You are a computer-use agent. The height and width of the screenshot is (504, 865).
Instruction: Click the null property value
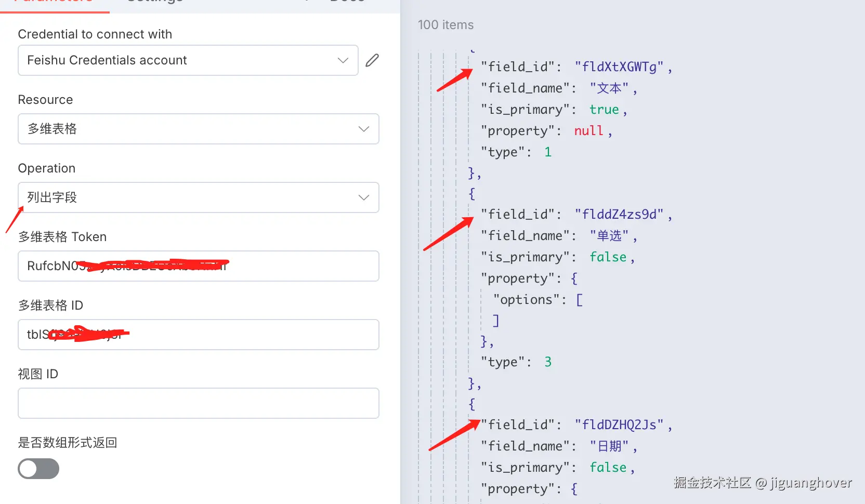point(588,131)
